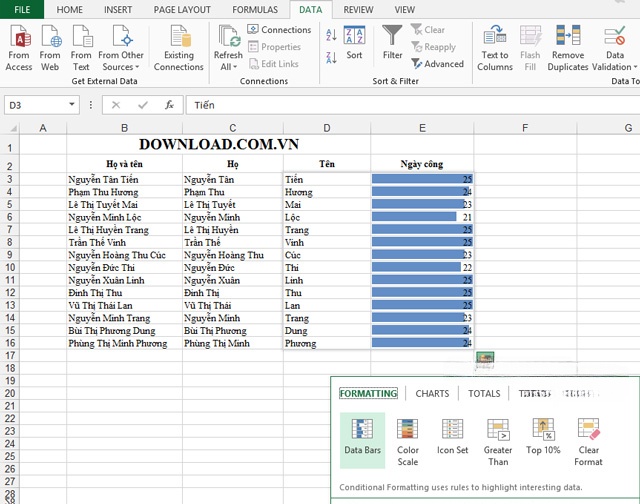Screen dimensions: 640x504
Task: Select column E header
Action: pos(422,128)
